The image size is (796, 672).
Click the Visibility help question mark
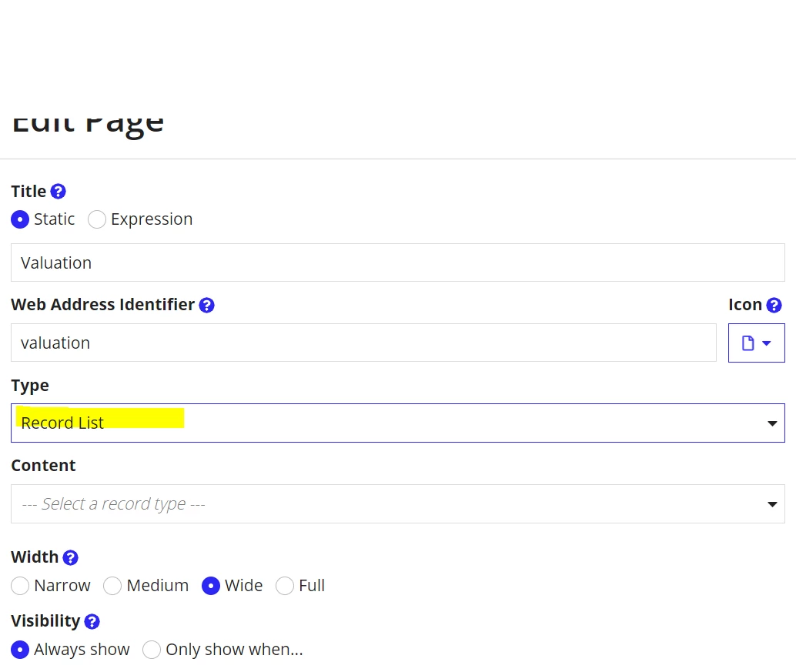point(92,621)
